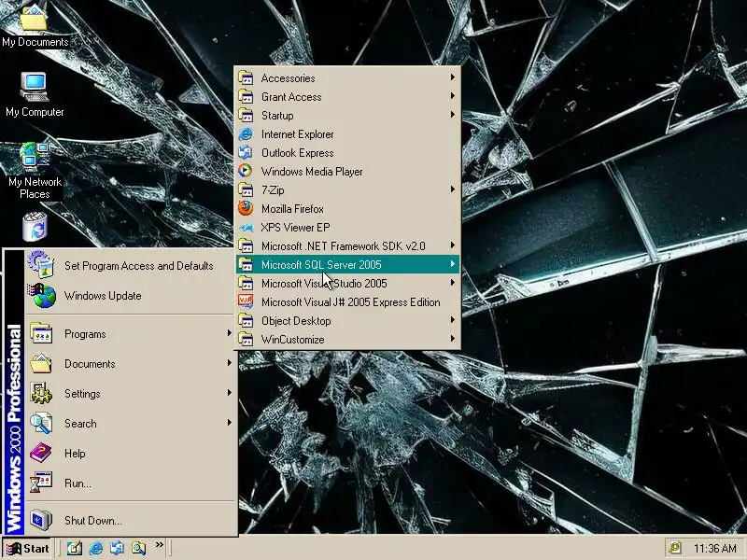Click the Windows Update globe icon
This screenshot has height=560, width=747.
point(42,295)
